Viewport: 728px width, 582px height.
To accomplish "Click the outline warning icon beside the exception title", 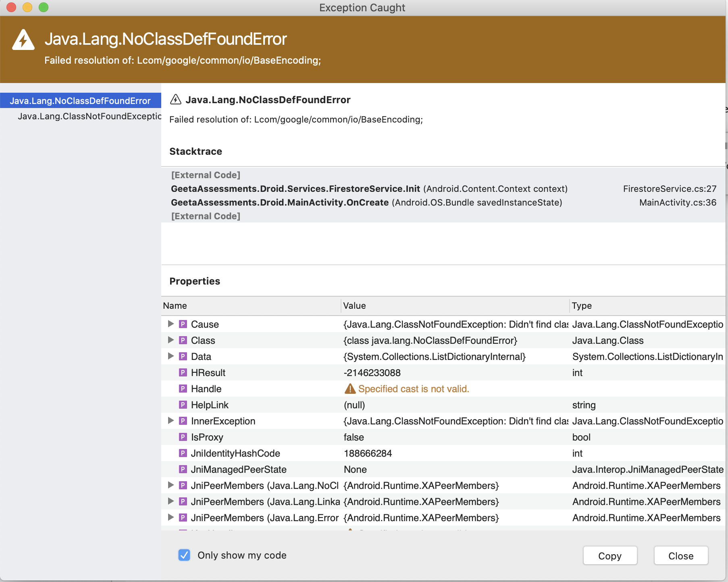I will (x=176, y=99).
